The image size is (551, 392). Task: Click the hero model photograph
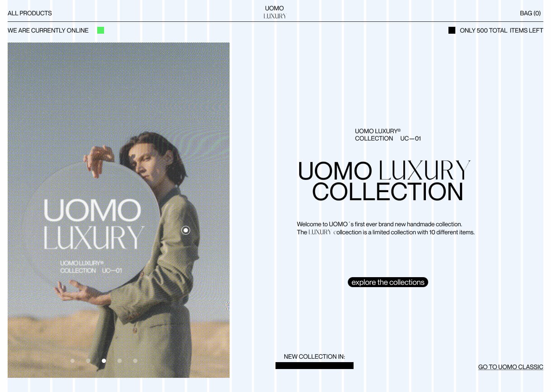pos(119,210)
